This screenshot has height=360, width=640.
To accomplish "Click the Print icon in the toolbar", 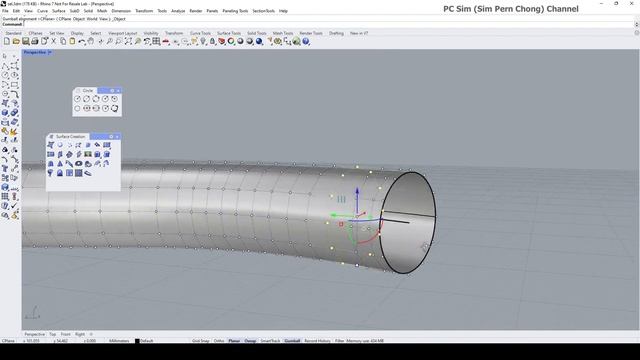I will [x=35, y=41].
